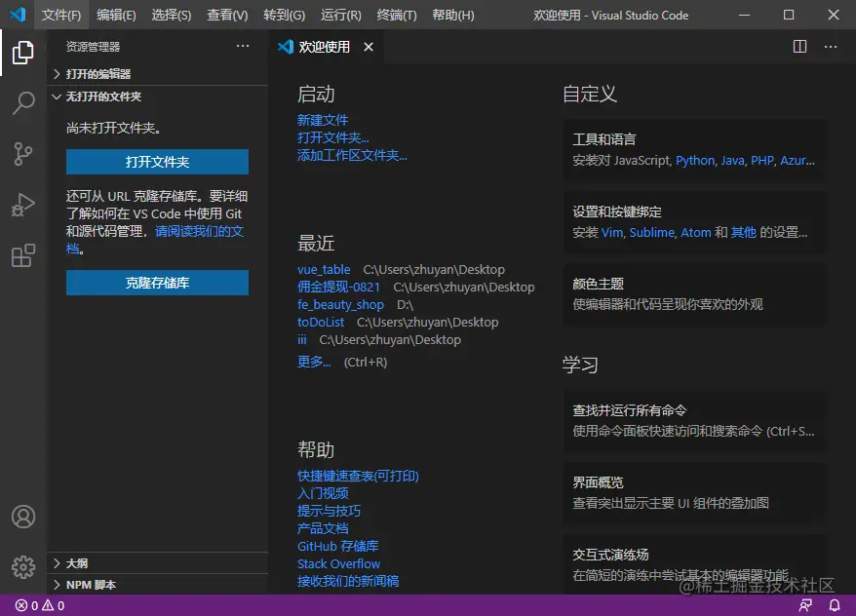
Task: Click the 打开文件夹 button
Action: coord(157,162)
